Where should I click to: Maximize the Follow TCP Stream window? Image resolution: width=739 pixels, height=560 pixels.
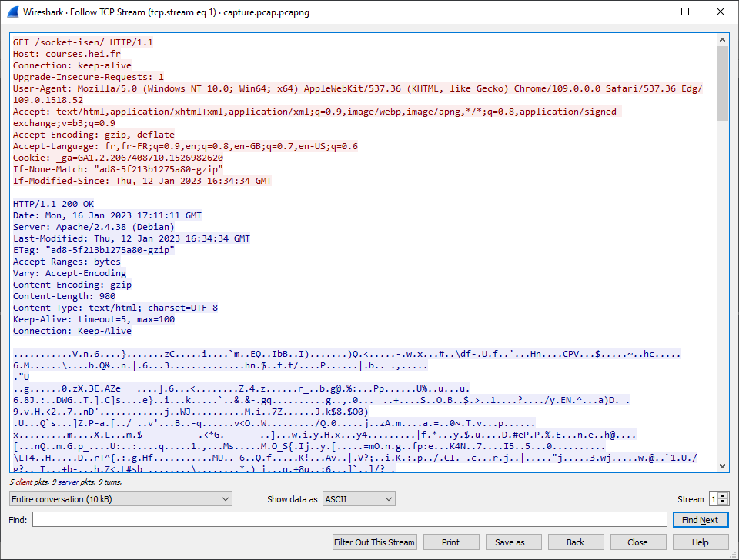coord(685,12)
